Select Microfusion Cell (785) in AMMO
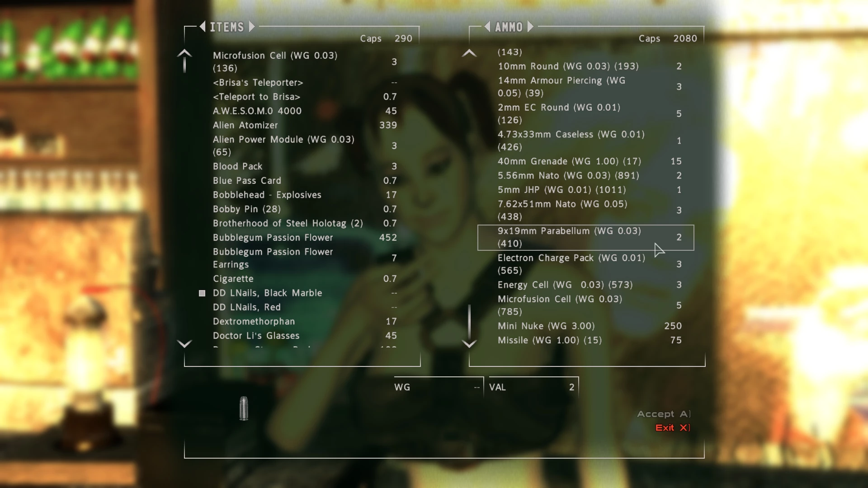Screen dimensions: 868x488 coord(590,305)
